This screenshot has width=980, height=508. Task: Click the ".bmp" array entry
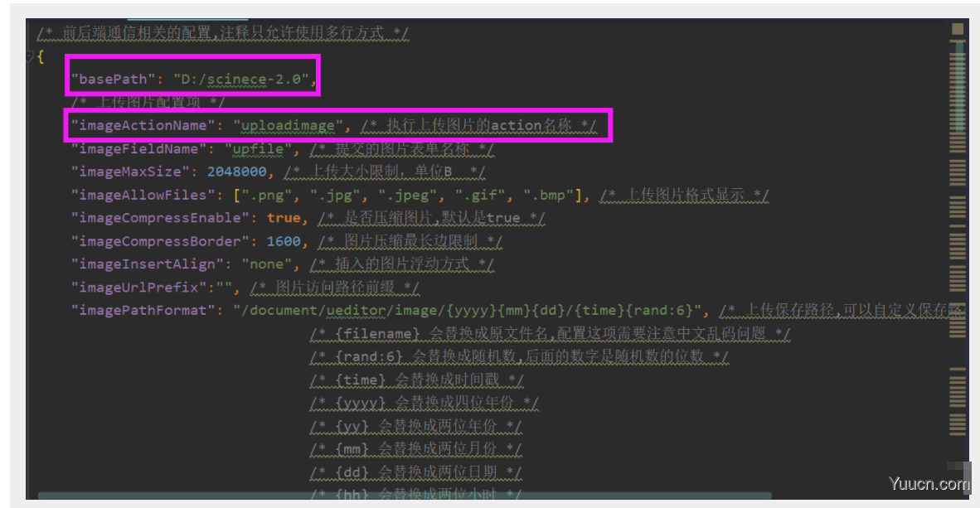548,195
